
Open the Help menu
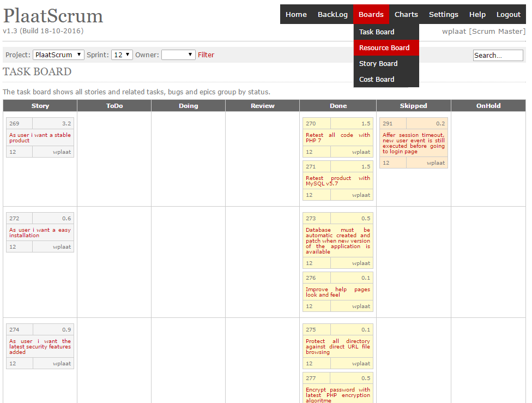tap(477, 14)
